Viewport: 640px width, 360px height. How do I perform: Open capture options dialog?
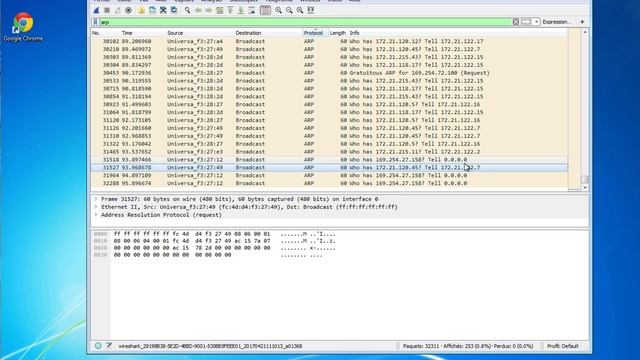click(129, 10)
